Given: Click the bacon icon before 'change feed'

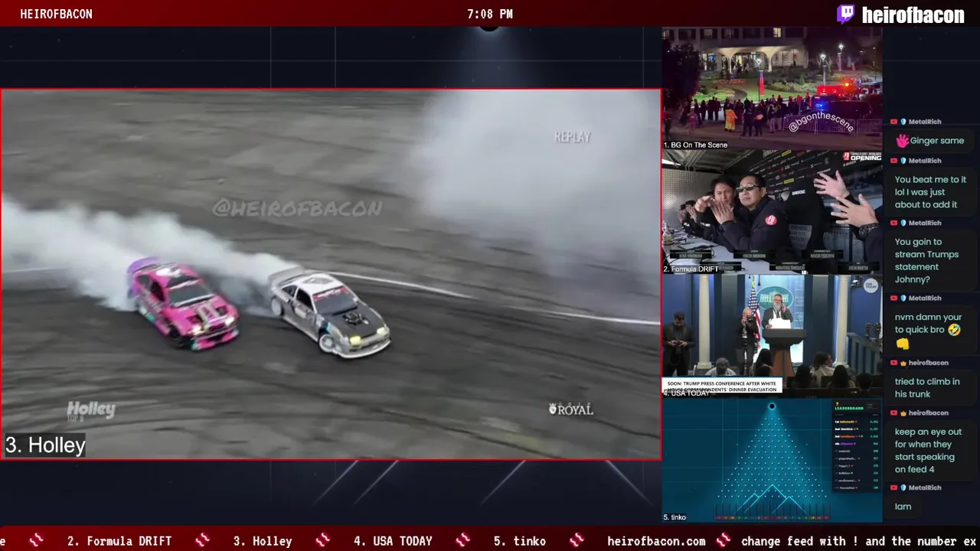Looking at the screenshot, I should coord(724,541).
